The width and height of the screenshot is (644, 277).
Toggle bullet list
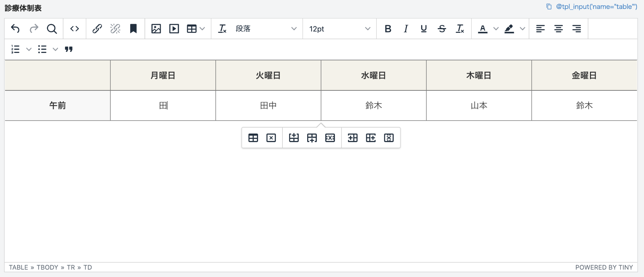(42, 49)
